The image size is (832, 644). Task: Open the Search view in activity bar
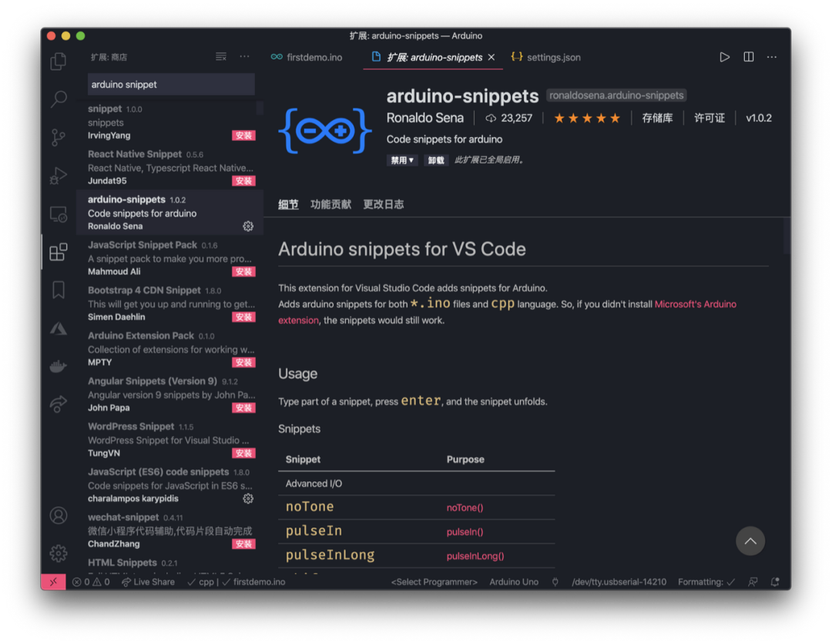click(x=59, y=99)
